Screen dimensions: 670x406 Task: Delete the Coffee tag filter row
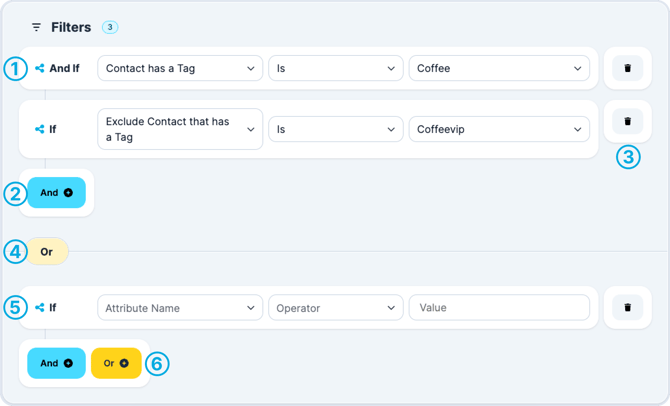(627, 68)
